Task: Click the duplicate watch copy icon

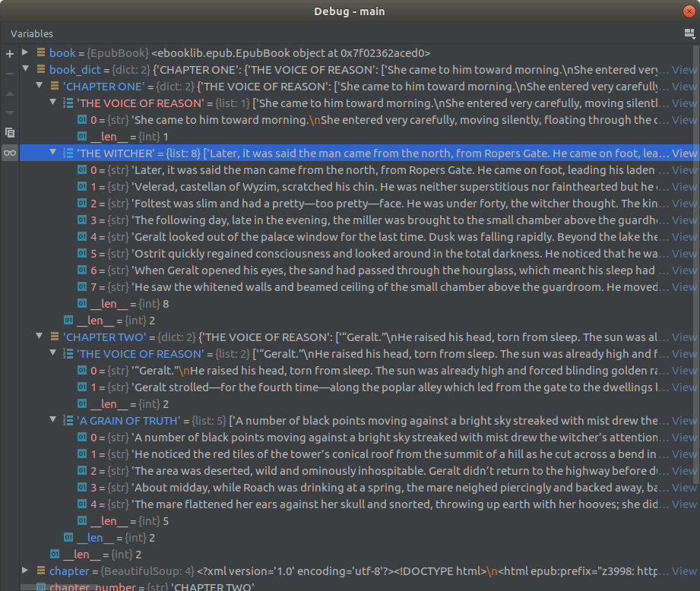Action: [x=10, y=132]
